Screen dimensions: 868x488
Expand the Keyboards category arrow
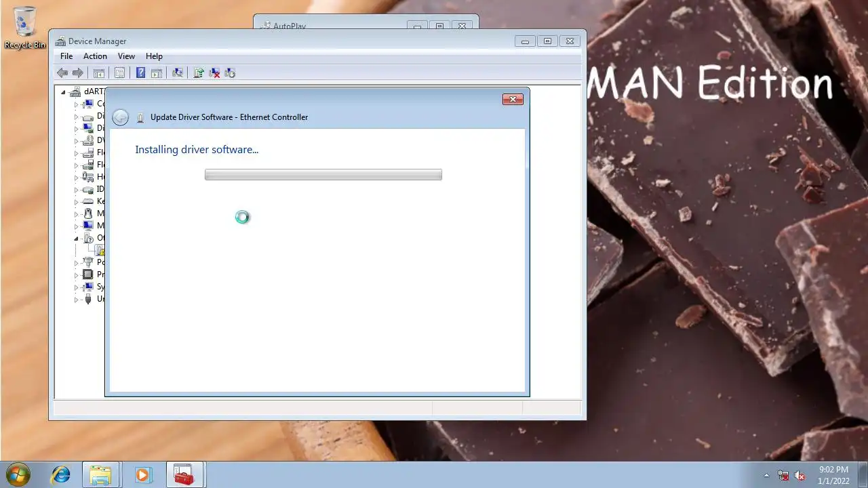[x=76, y=201]
